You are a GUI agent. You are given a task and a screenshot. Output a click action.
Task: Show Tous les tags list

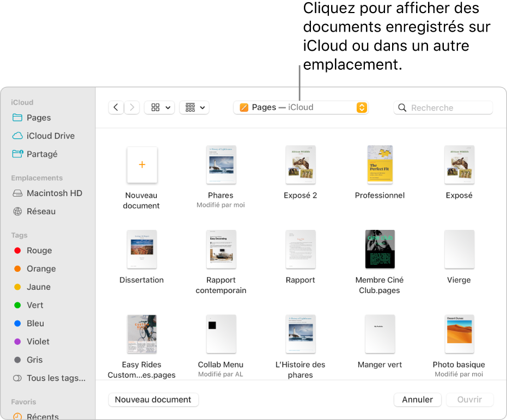[48, 378]
